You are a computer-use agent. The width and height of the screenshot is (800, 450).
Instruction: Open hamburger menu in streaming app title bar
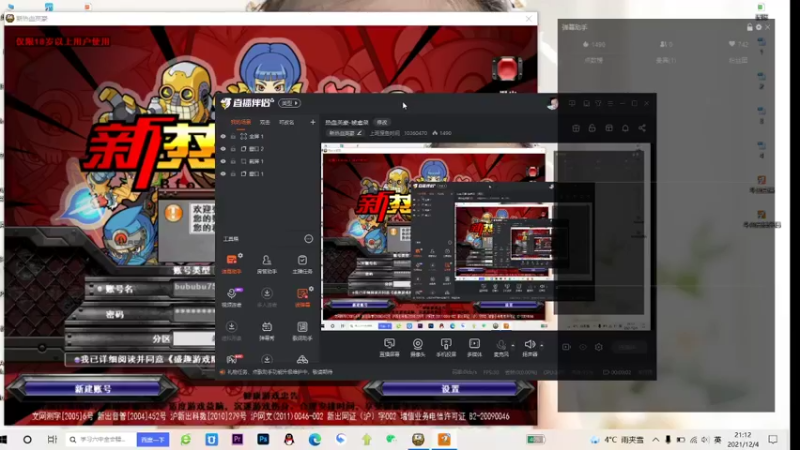pyautogui.click(x=610, y=103)
